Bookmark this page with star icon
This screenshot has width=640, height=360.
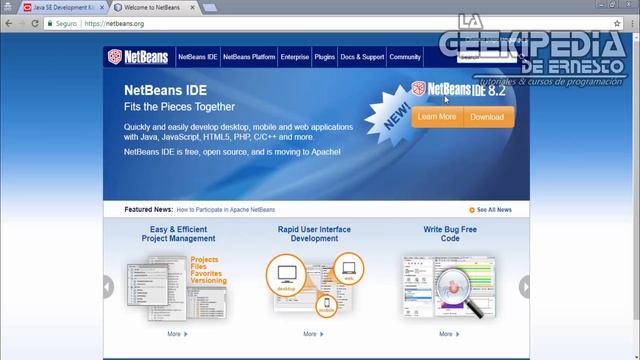pos(617,24)
